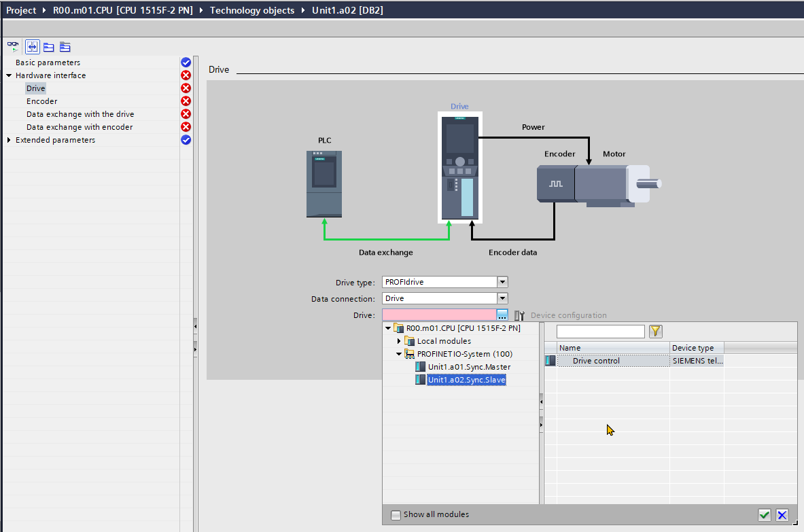Click the Device configuration tool icon
The height and width of the screenshot is (532, 804).
tap(519, 315)
